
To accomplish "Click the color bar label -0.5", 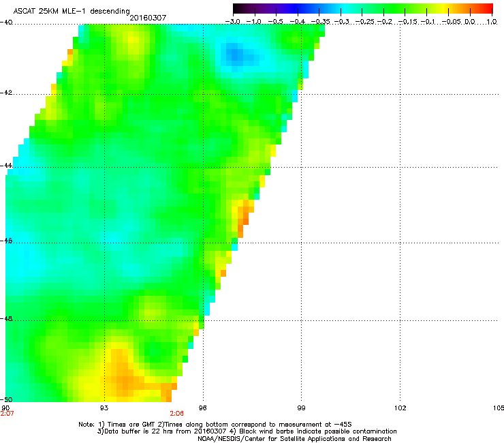I will [x=276, y=22].
